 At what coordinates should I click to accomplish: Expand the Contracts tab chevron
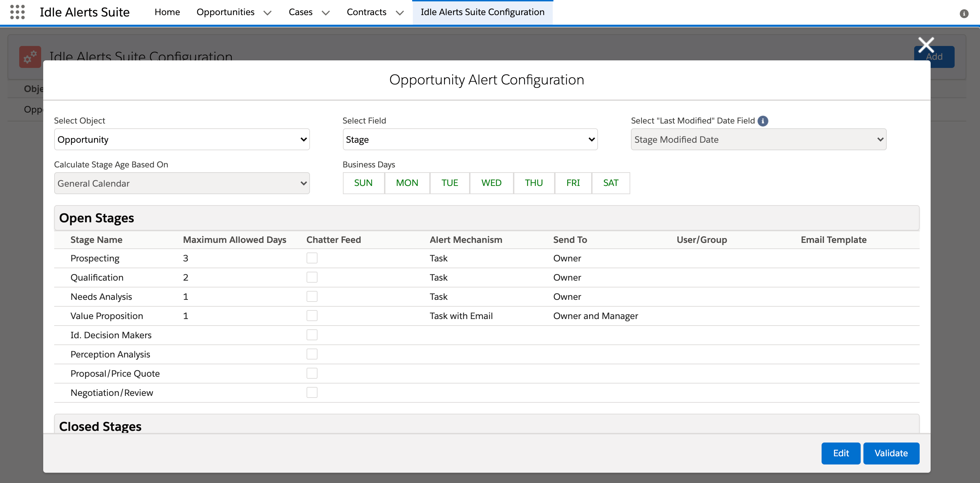(399, 13)
